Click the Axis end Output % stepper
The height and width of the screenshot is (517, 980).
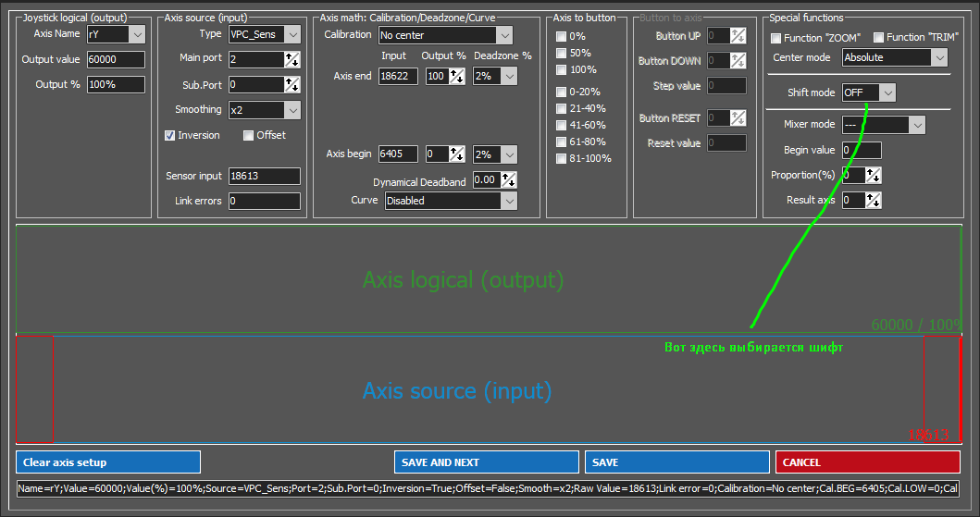(x=457, y=76)
